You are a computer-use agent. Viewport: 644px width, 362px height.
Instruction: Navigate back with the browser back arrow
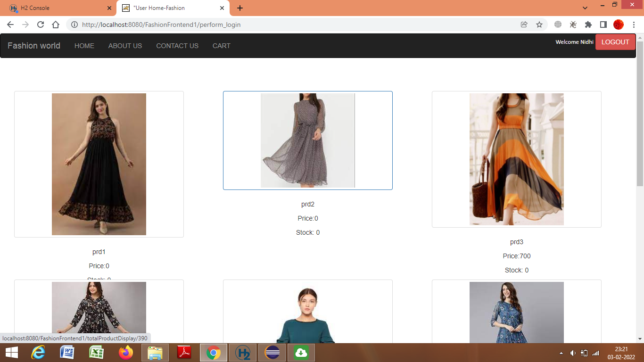tap(10, 24)
